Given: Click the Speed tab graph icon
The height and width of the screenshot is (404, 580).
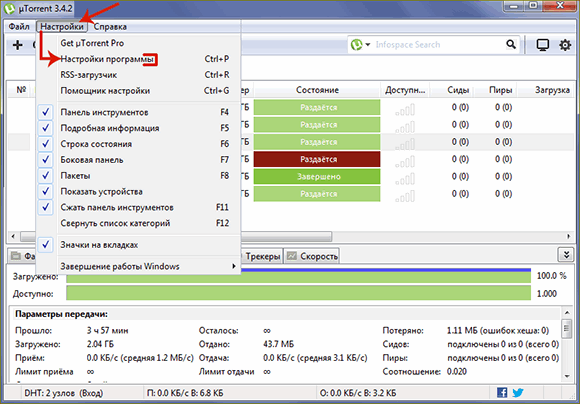Looking at the screenshot, I should click(292, 256).
